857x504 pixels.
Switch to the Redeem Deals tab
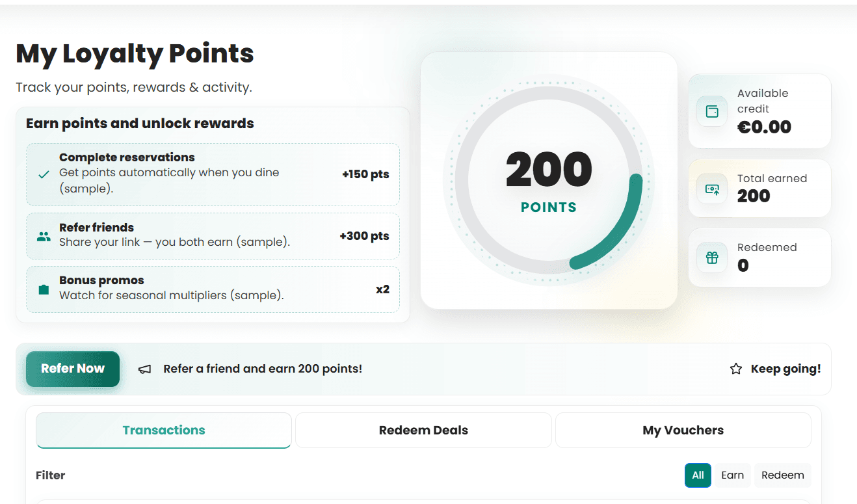pyautogui.click(x=423, y=430)
